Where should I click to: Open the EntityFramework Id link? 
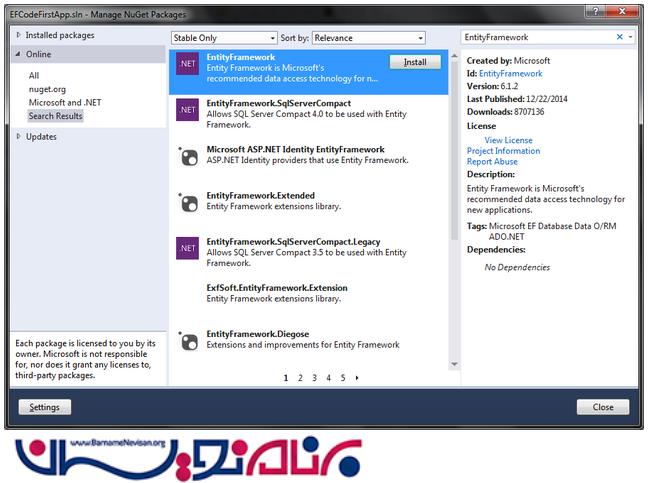pyautogui.click(x=510, y=74)
